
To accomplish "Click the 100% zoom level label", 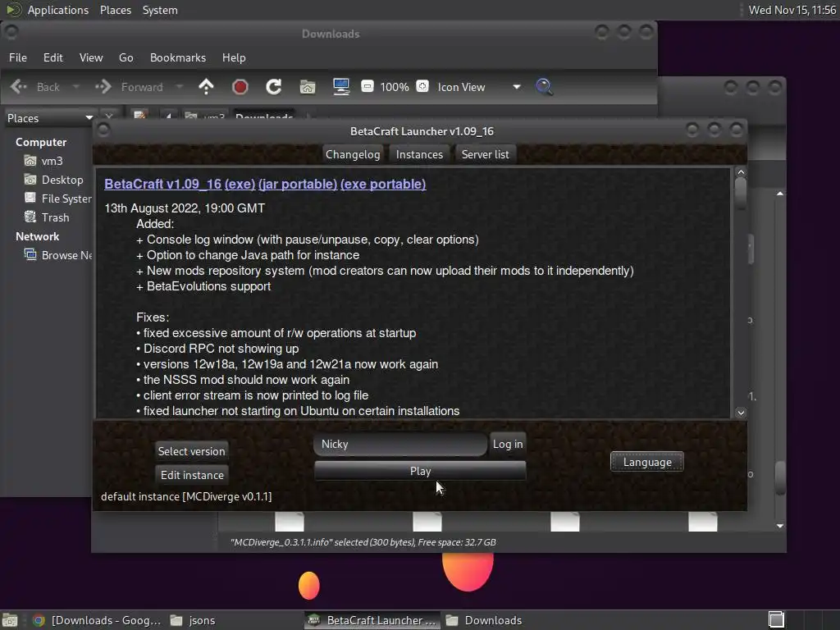I will (x=395, y=87).
